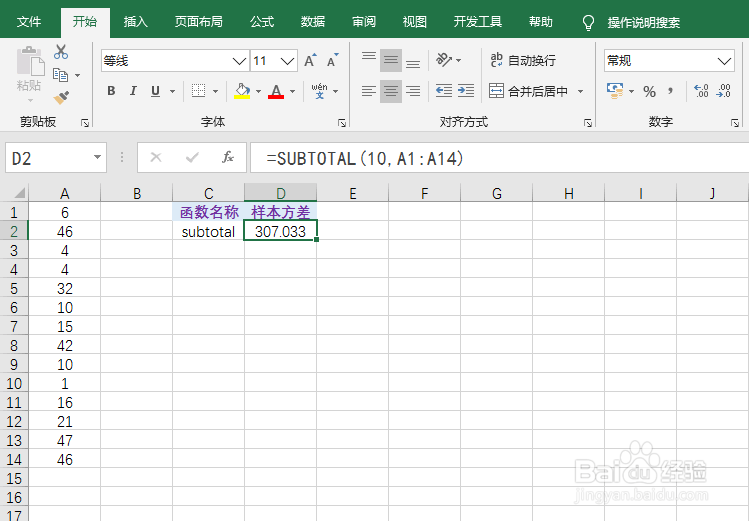Viewport: 749px width, 521px height.
Task: Open 剪贴板 group dialog launcher
Action: [85, 123]
